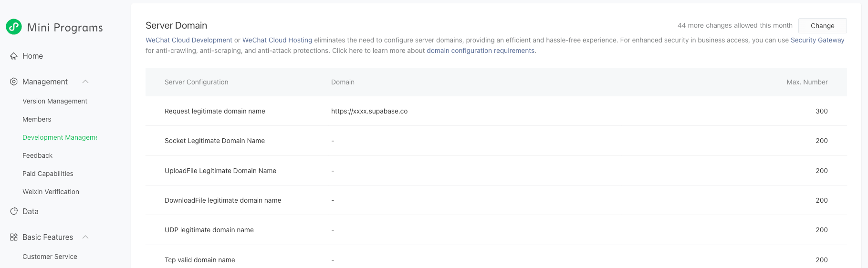Open Paid Capabilities page
This screenshot has height=268, width=868.
click(48, 174)
